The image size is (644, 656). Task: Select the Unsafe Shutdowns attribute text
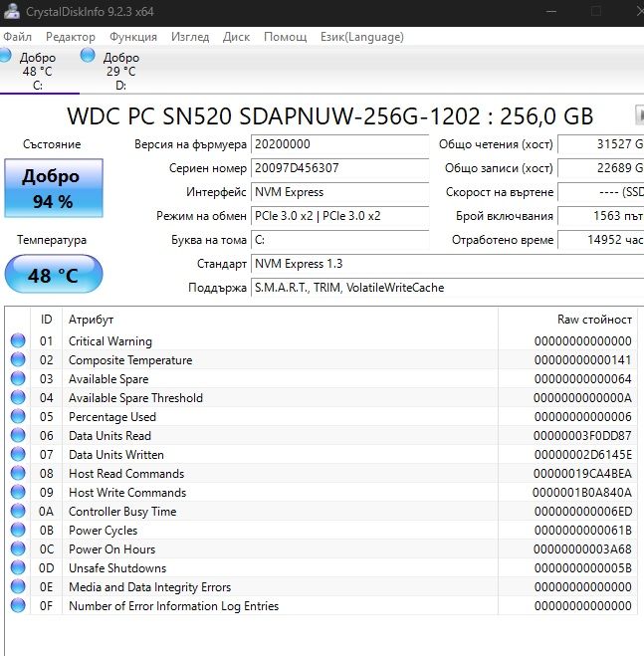click(x=117, y=568)
